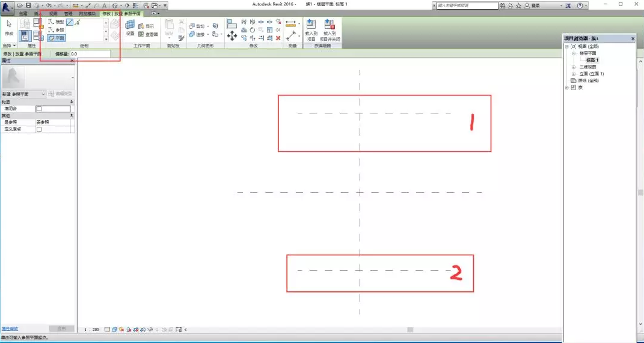Open the 附加模块 ribbon tab
Image resolution: width=644 pixels, height=343 pixels.
click(87, 13)
